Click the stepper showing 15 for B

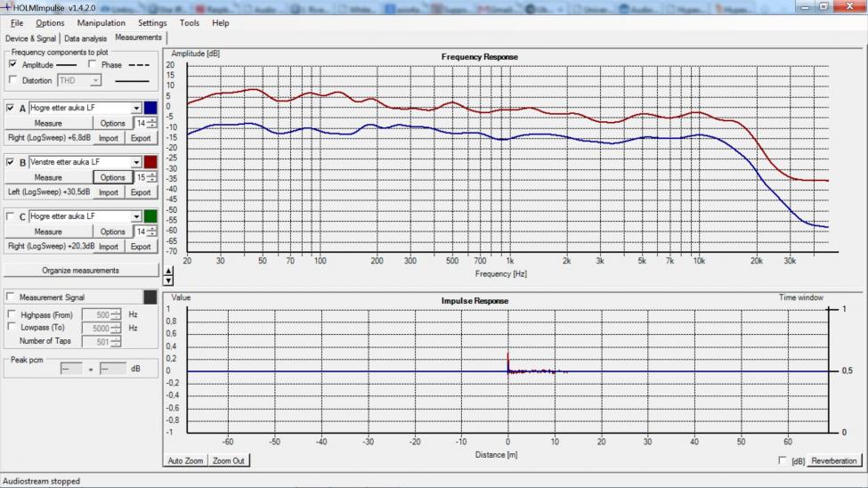pyautogui.click(x=146, y=177)
